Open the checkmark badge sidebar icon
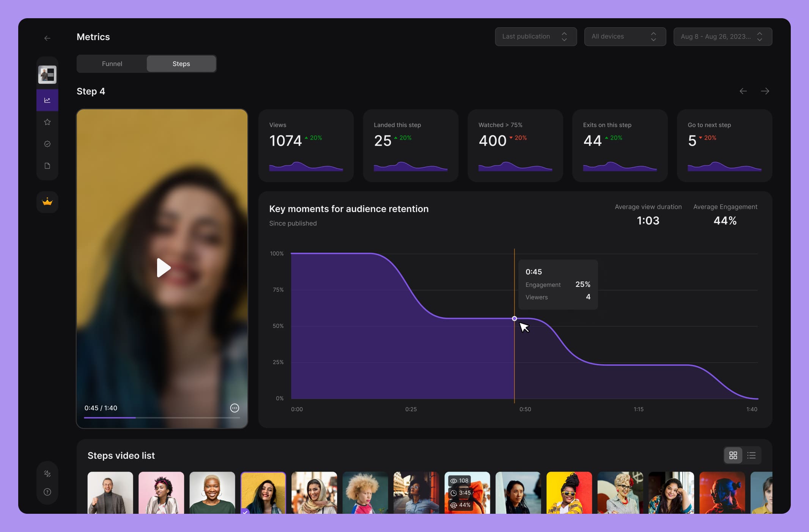This screenshot has height=532, width=809. (47, 144)
